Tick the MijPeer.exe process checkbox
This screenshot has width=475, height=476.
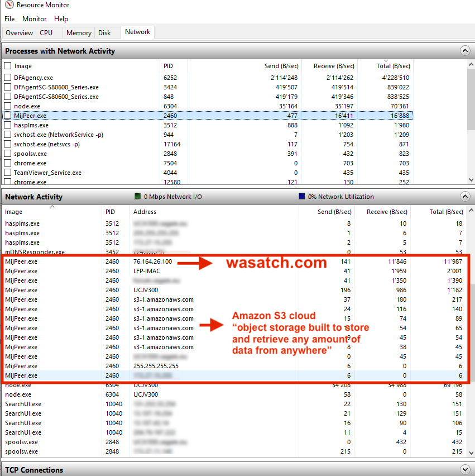(x=8, y=116)
